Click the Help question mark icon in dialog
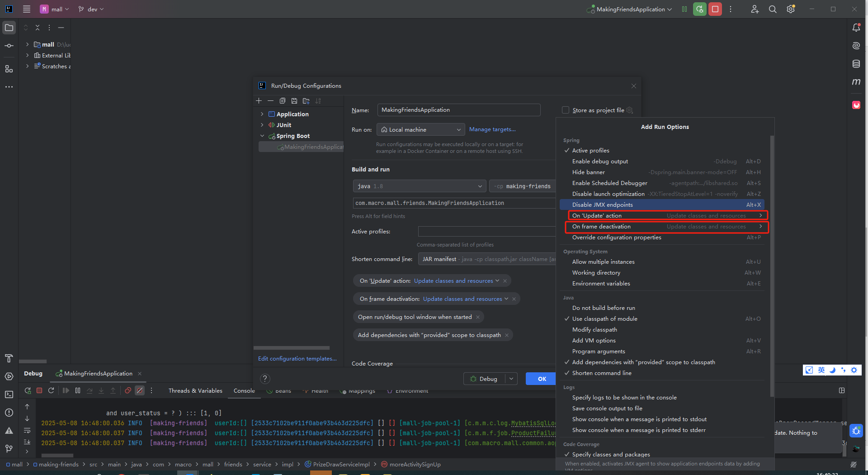 point(265,379)
